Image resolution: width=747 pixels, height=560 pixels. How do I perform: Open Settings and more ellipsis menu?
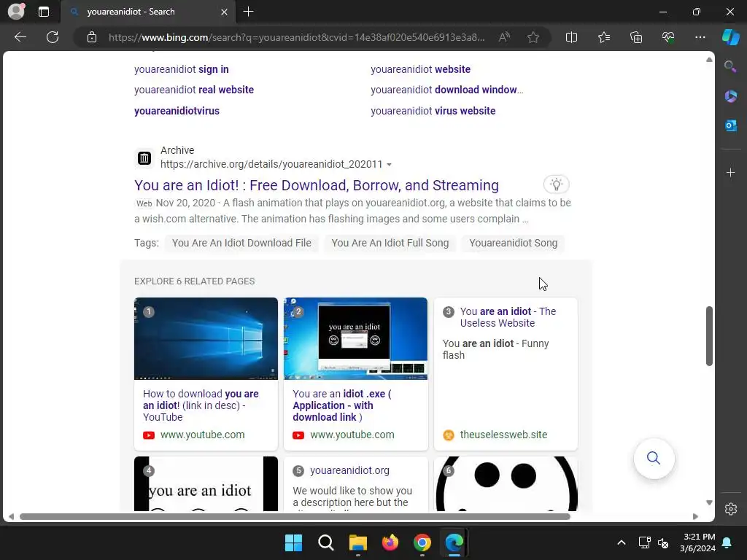700,37
